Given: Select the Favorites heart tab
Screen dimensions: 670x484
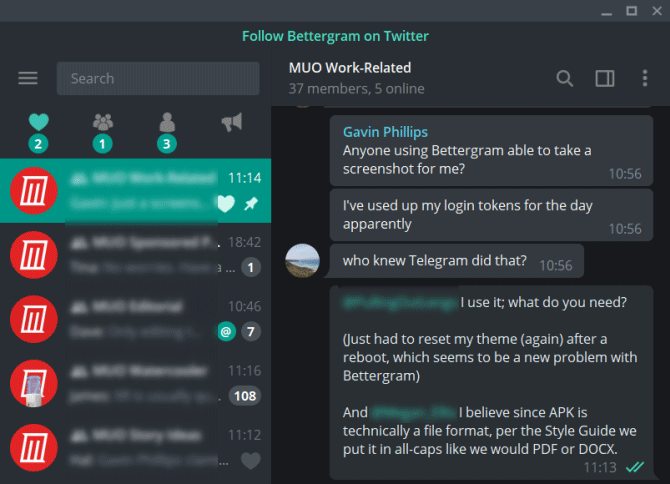Looking at the screenshot, I should point(38,123).
